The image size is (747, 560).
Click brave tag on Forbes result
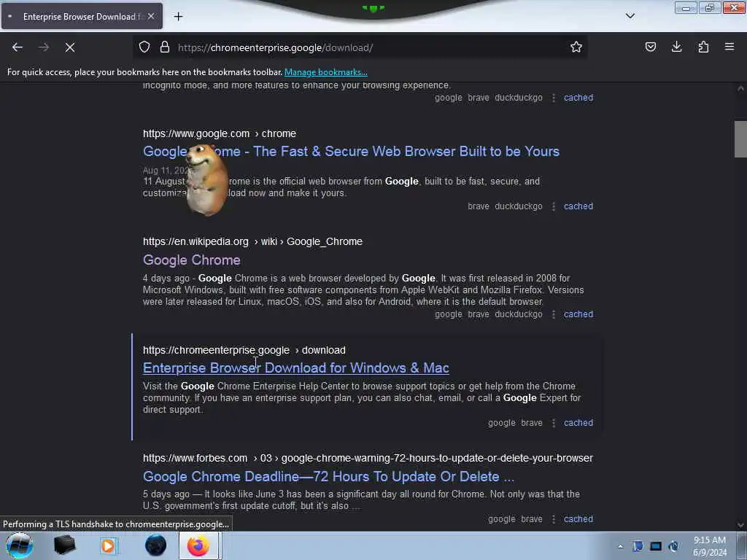pyautogui.click(x=532, y=519)
